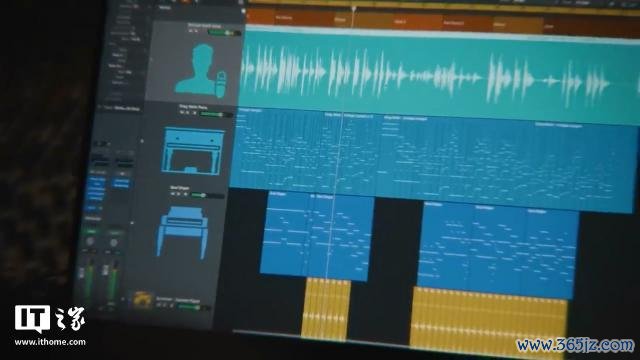
Task: Select the first yellow drummer region in the timeline
Action: pos(326,309)
